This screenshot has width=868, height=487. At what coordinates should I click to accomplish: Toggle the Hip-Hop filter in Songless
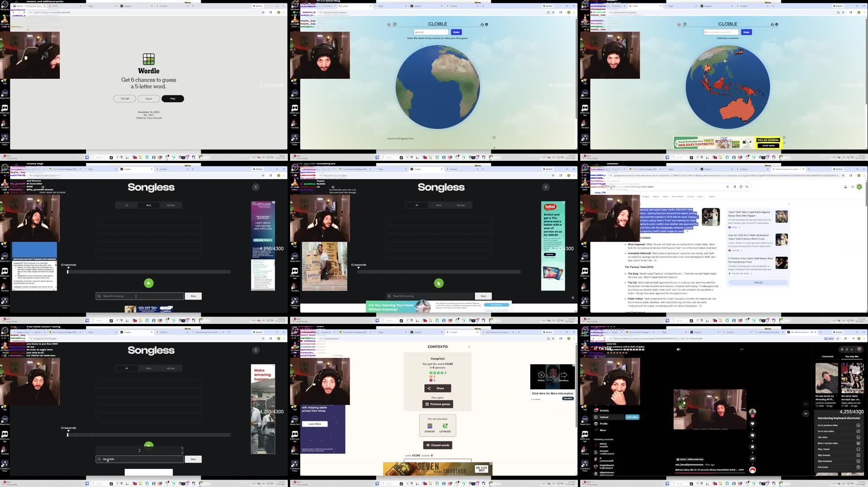(170, 205)
